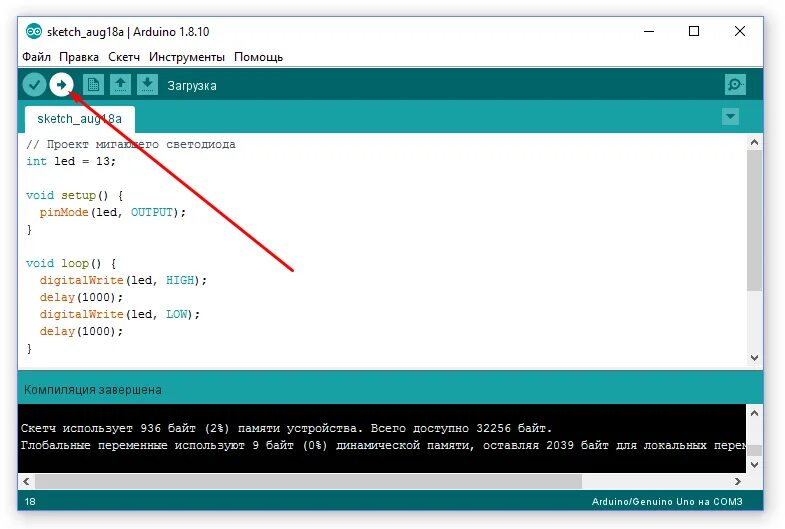The image size is (785, 529).
Task: Click line number 18 in status bar
Action: tap(30, 501)
